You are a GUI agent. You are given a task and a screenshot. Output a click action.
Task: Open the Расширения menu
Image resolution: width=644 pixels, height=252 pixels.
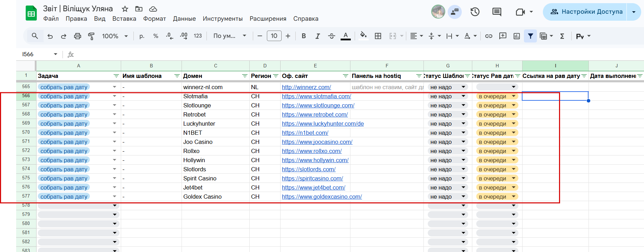coord(268,19)
